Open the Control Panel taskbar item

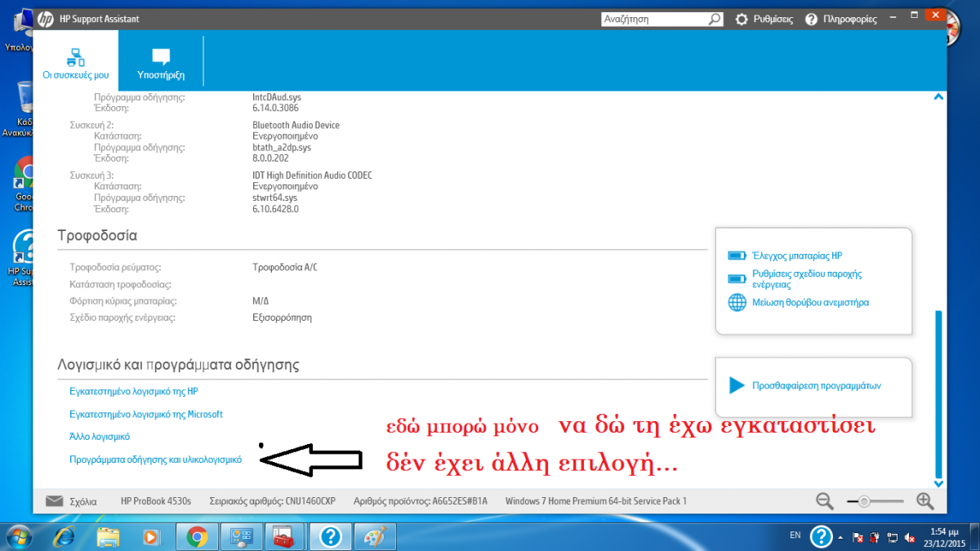(241, 536)
